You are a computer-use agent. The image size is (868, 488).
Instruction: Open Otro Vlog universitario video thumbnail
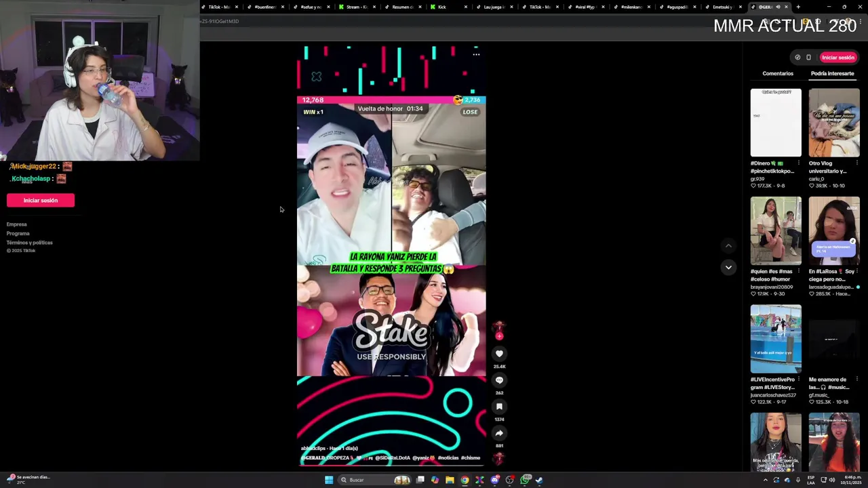pos(834,123)
